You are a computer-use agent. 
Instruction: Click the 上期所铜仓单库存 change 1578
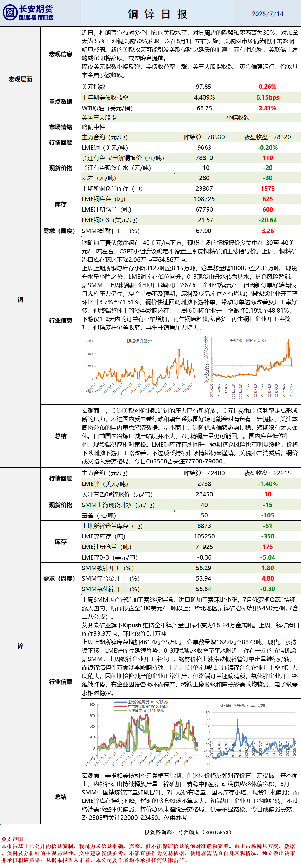tap(268, 188)
